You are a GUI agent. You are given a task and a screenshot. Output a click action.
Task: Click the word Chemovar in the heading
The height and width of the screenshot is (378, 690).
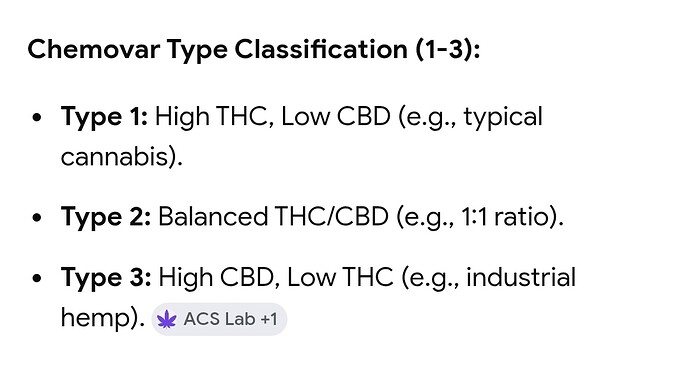(94, 49)
